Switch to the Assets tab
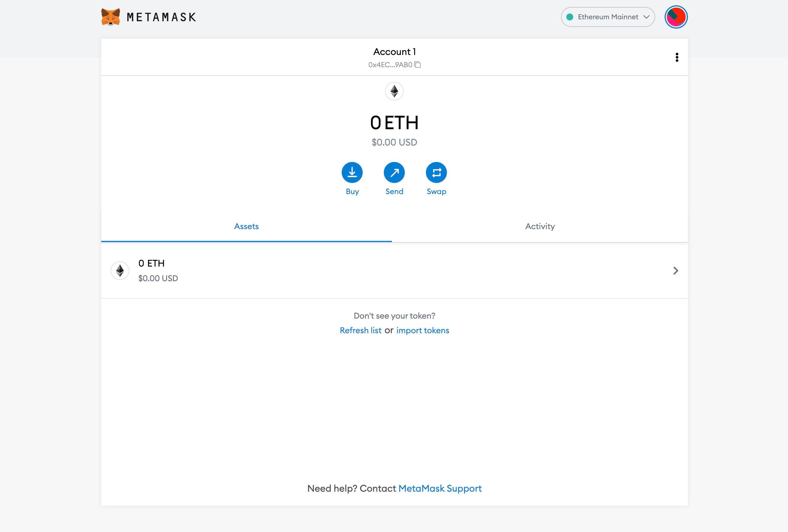 coord(247,226)
